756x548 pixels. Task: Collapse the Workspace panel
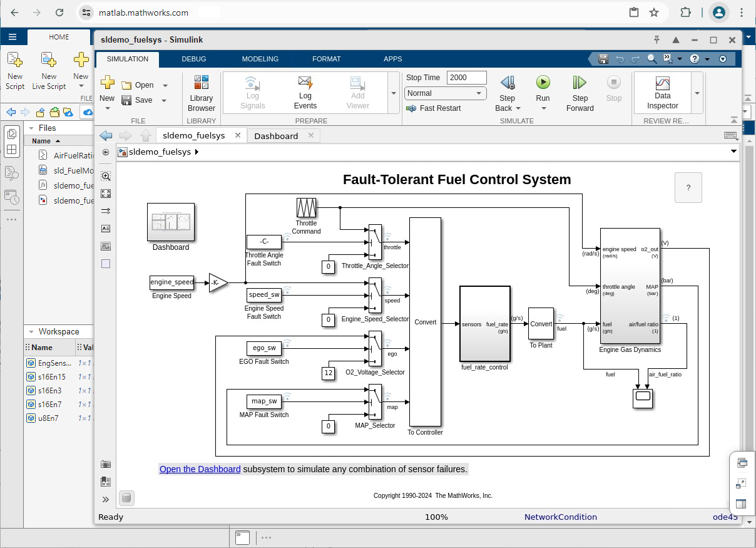tap(31, 331)
